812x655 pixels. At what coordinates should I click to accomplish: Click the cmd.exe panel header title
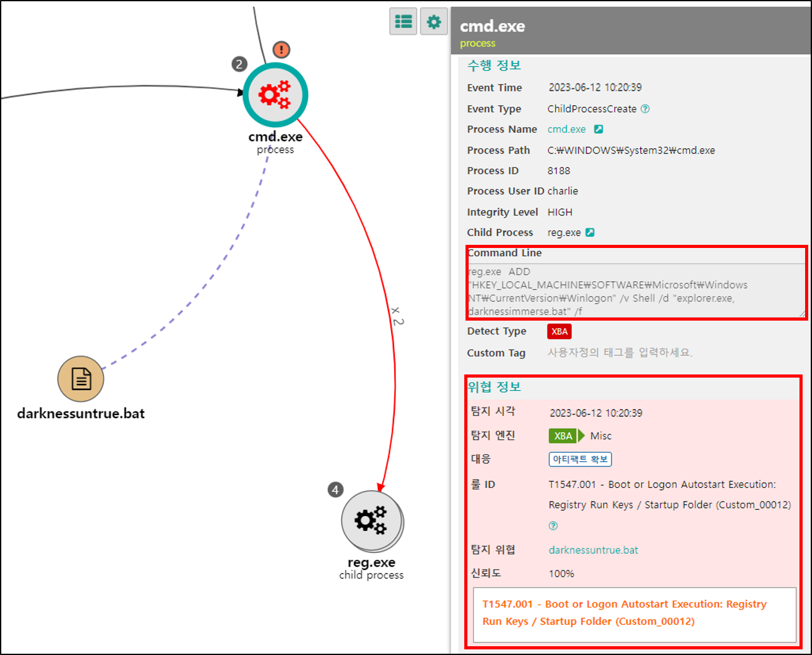(492, 26)
